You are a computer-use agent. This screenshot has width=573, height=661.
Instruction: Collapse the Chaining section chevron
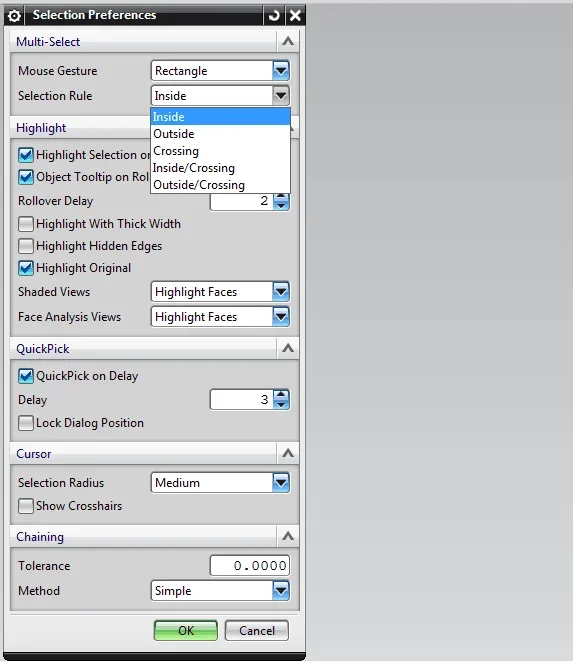click(288, 536)
